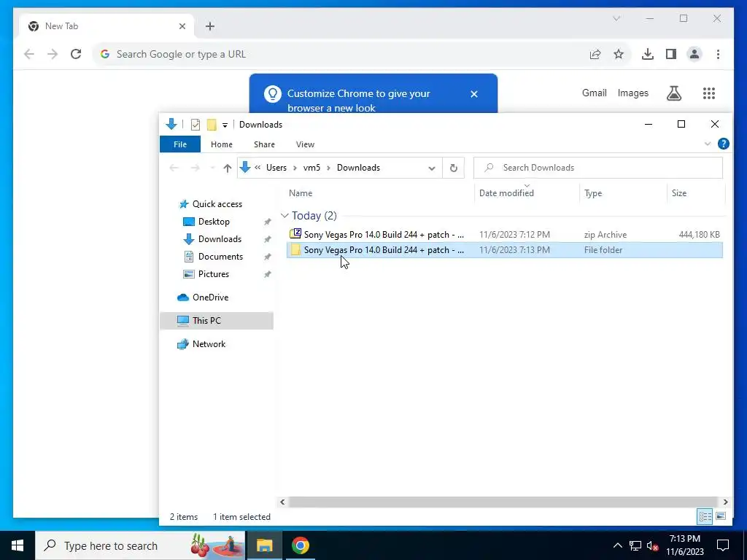Click the horizontal scrollbar in file list
This screenshot has height=560, width=747.
(x=503, y=502)
